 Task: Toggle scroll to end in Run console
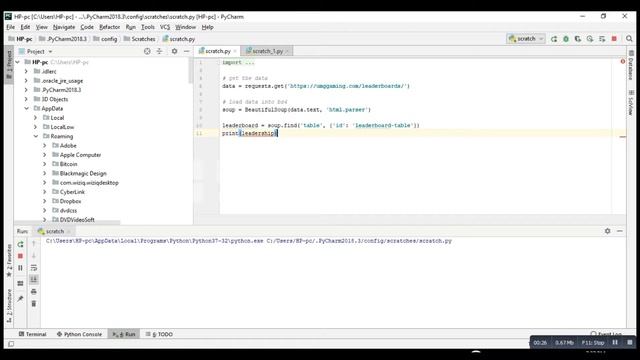[34, 279]
